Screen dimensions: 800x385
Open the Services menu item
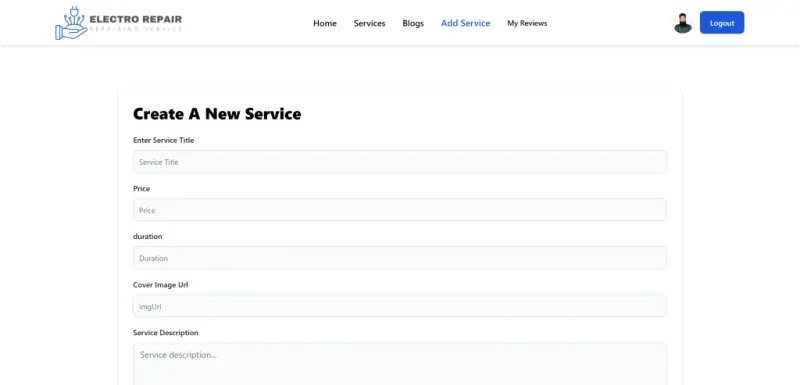click(369, 23)
